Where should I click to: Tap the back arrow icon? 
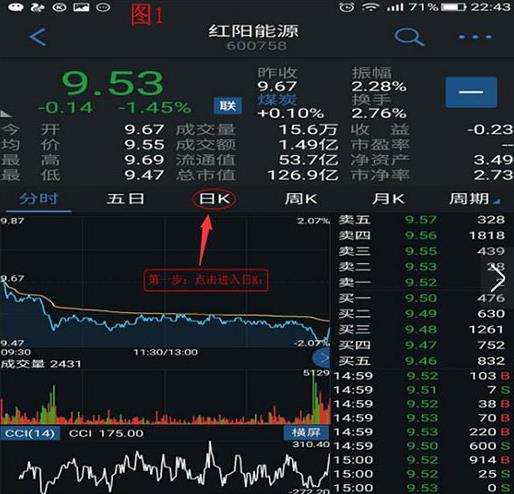click(x=37, y=37)
